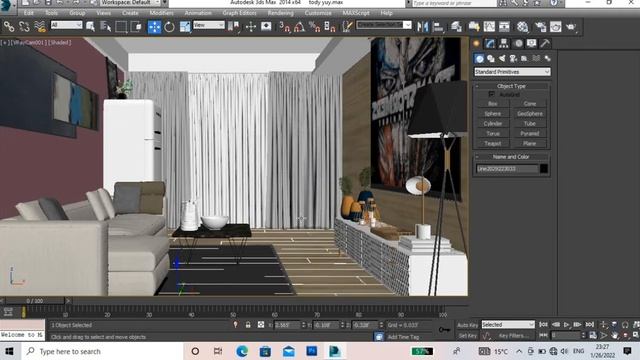Screen dimensions: 640x360
Task: Toggle the Angle Snap button
Action: click(x=299, y=27)
